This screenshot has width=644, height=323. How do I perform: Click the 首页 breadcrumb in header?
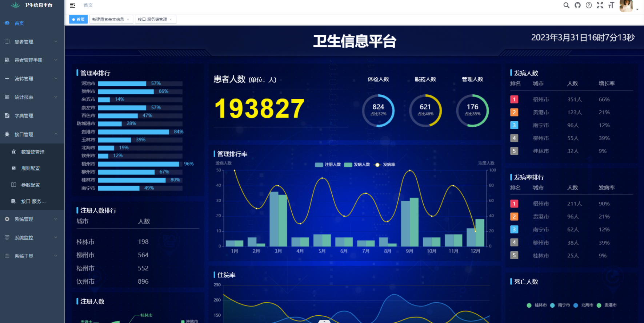(88, 5)
